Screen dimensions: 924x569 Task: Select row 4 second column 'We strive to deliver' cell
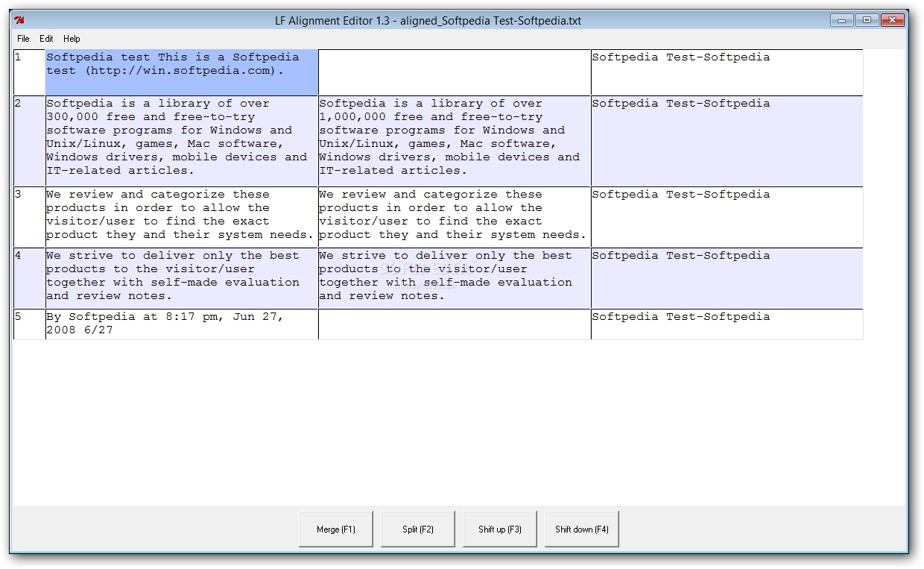point(455,278)
